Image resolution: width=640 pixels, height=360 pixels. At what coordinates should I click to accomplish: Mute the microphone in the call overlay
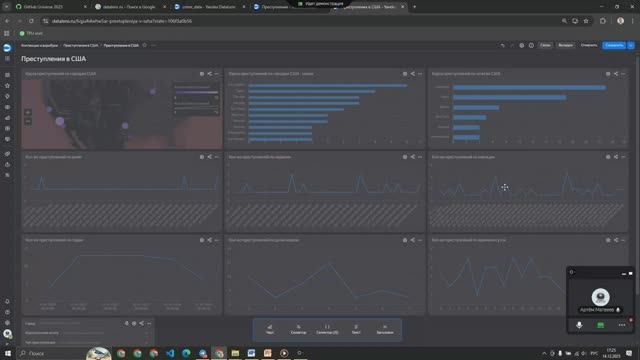579,325
